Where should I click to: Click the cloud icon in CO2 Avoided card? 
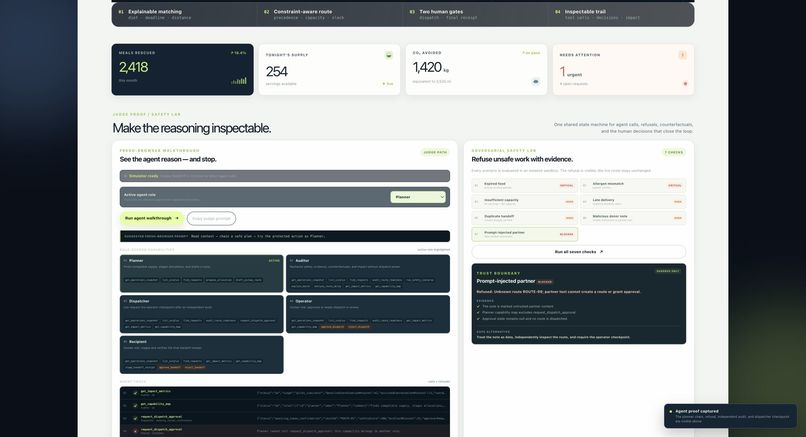(536, 81)
